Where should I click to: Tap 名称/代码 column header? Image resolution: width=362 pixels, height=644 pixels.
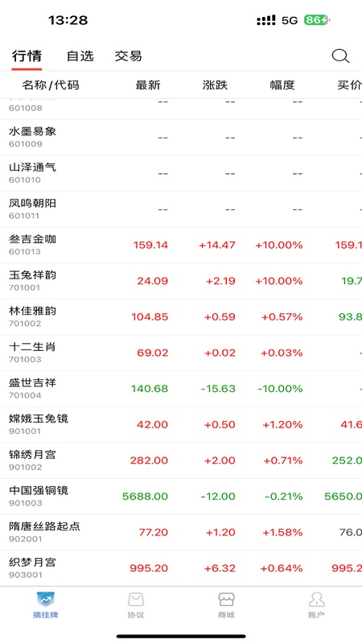coord(51,85)
